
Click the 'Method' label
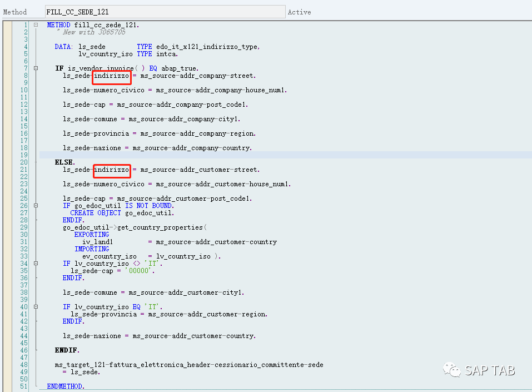[15, 12]
